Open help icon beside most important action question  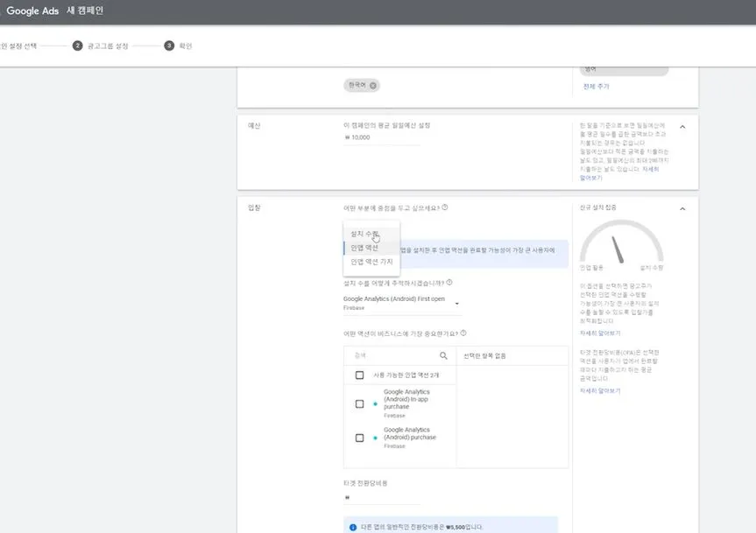point(463,333)
